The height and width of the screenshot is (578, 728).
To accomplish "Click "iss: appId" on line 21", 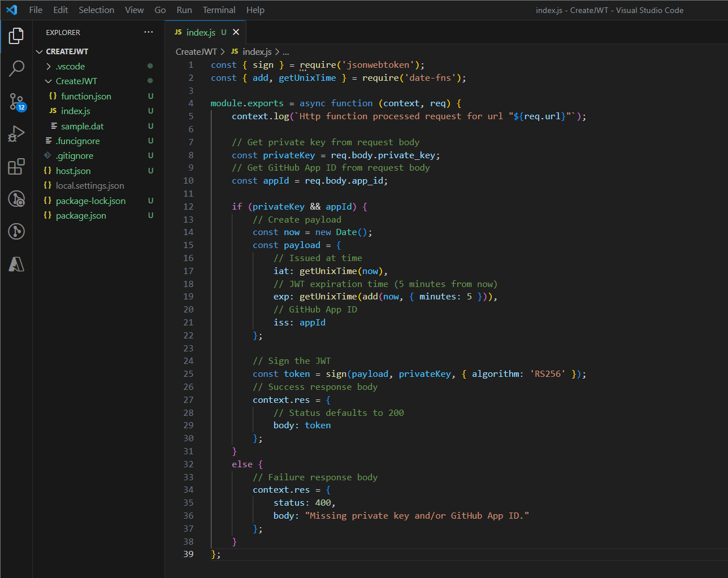I will [x=300, y=322].
